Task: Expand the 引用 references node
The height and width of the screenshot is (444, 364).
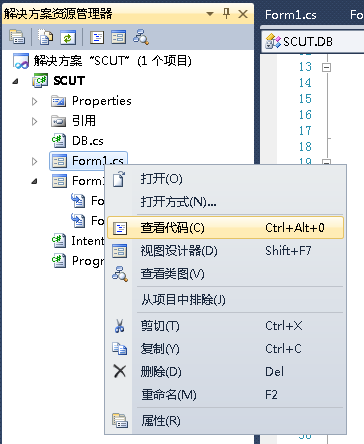Action: (x=34, y=121)
